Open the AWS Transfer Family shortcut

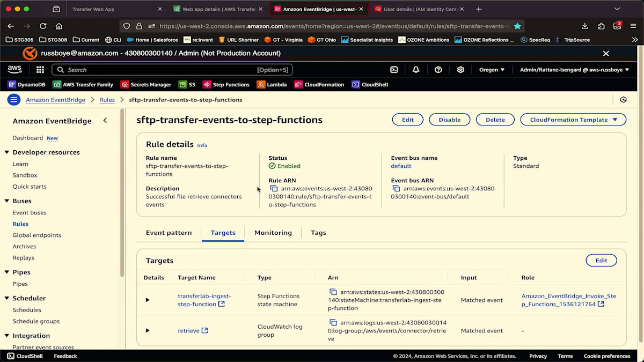click(83, 85)
